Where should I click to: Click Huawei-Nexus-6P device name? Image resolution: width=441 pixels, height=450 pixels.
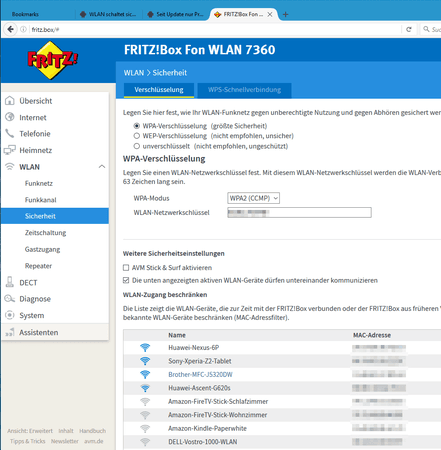click(193, 348)
